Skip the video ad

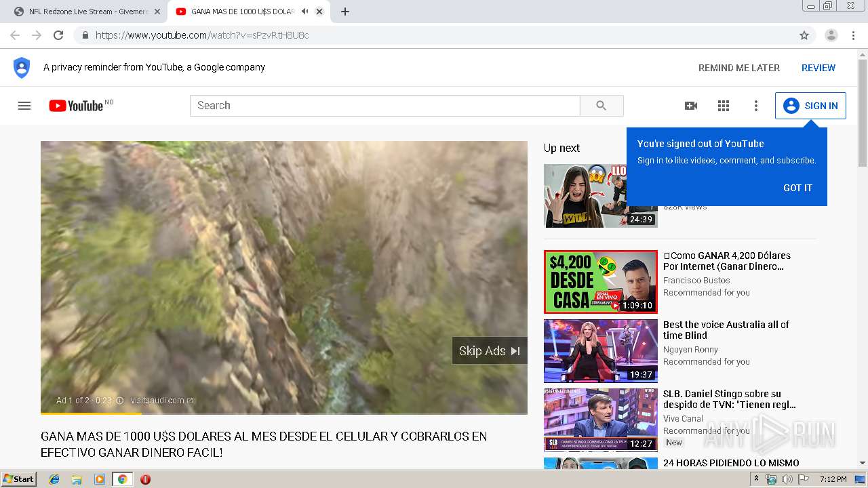[490, 350]
